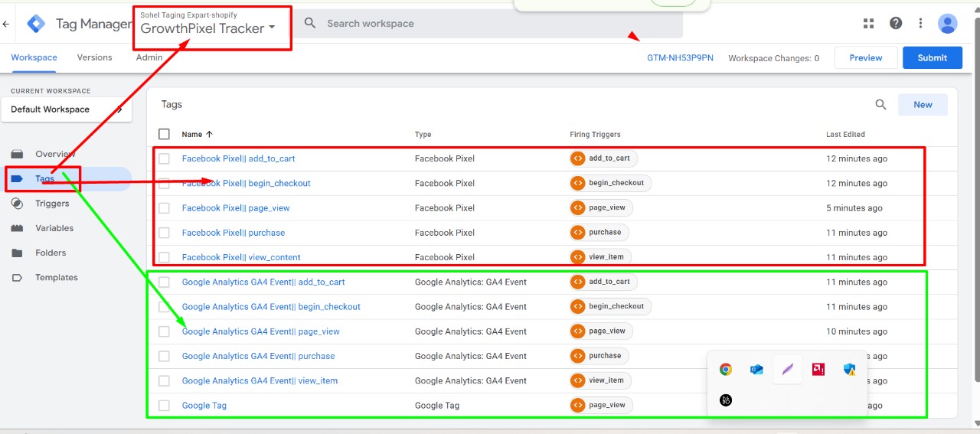Viewport: 980px width, 434px height.
Task: Expand the Default Workspace selector
Action: [x=67, y=109]
